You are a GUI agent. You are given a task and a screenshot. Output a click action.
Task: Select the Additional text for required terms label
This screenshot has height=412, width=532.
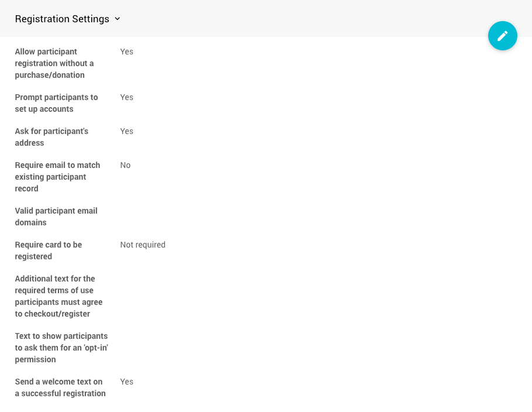click(58, 296)
